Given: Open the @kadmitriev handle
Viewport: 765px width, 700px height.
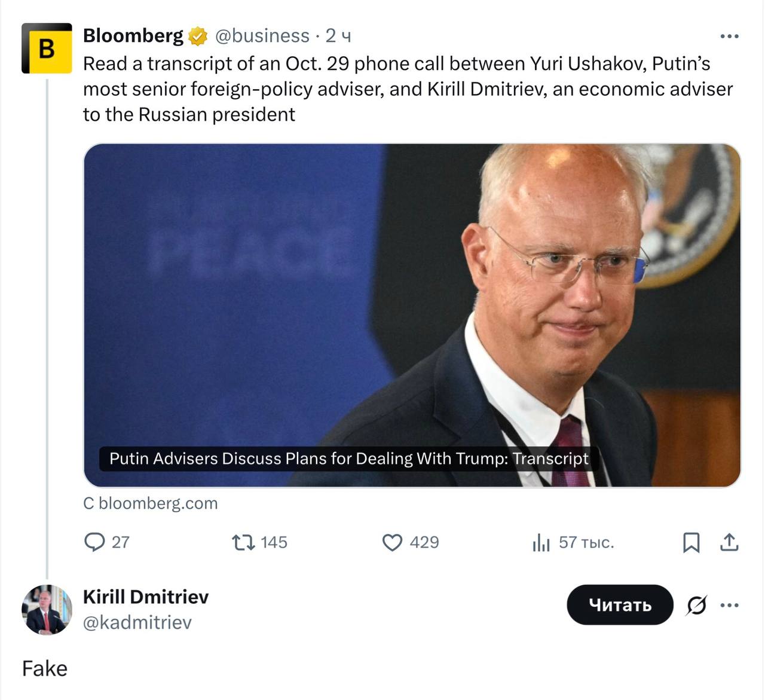Looking at the screenshot, I should tap(137, 622).
